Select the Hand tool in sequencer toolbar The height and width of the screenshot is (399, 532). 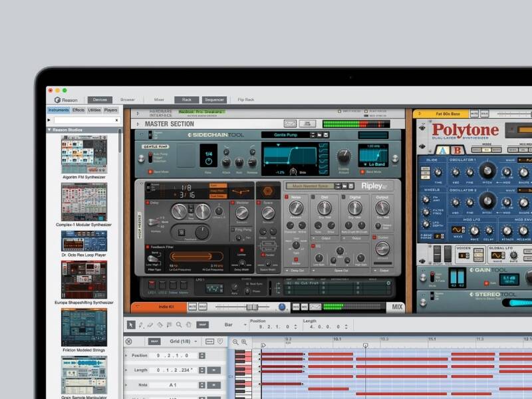189,325
